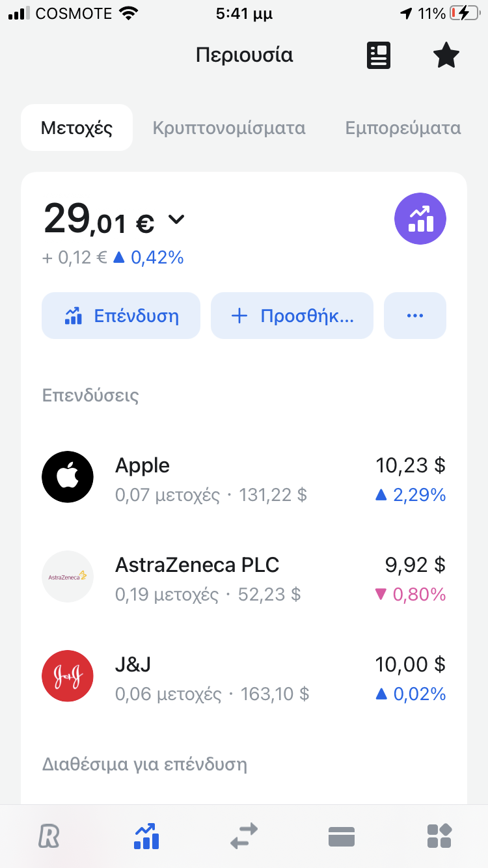Select the Μετοχές tab

(x=77, y=128)
